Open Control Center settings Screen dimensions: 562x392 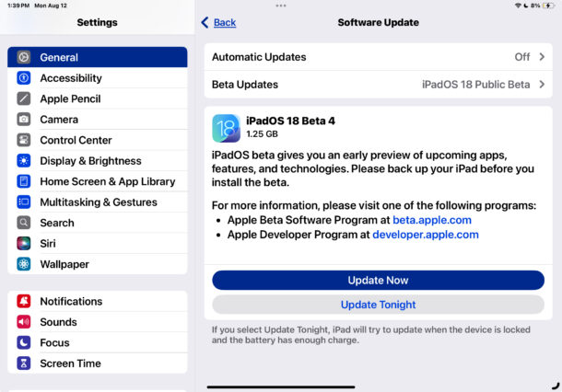tap(98, 140)
